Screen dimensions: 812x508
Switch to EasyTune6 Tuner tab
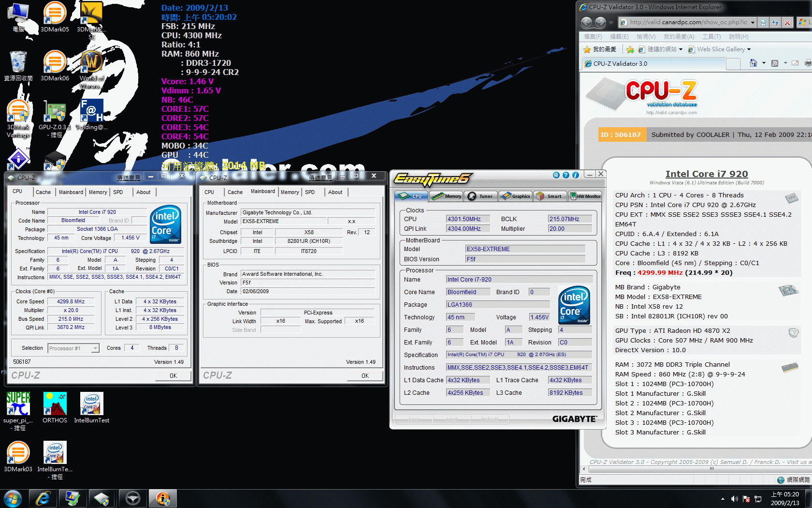point(480,196)
